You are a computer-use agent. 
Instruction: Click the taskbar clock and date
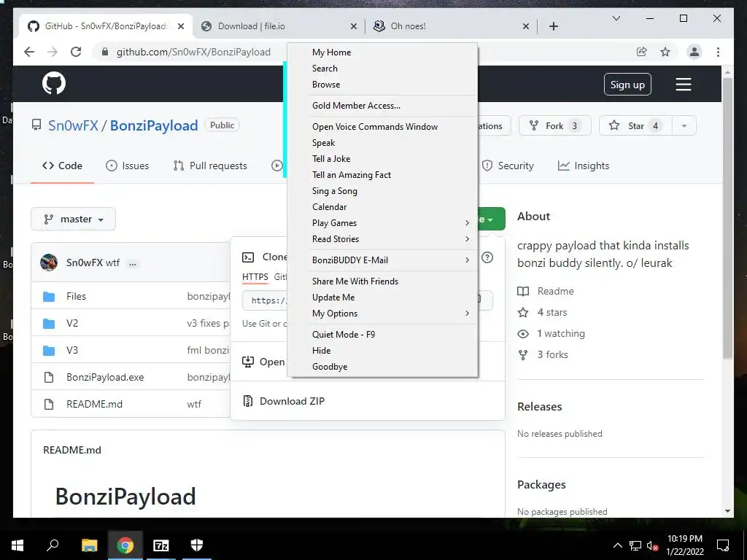684,545
